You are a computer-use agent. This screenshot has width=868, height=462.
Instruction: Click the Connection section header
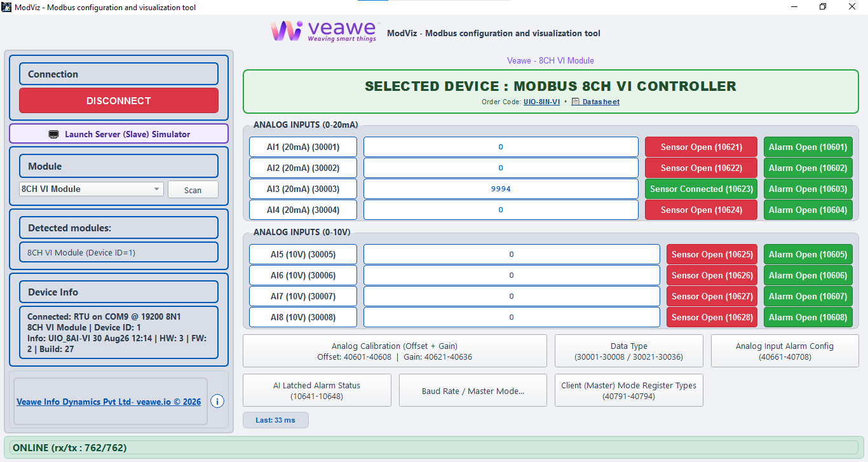coord(119,74)
